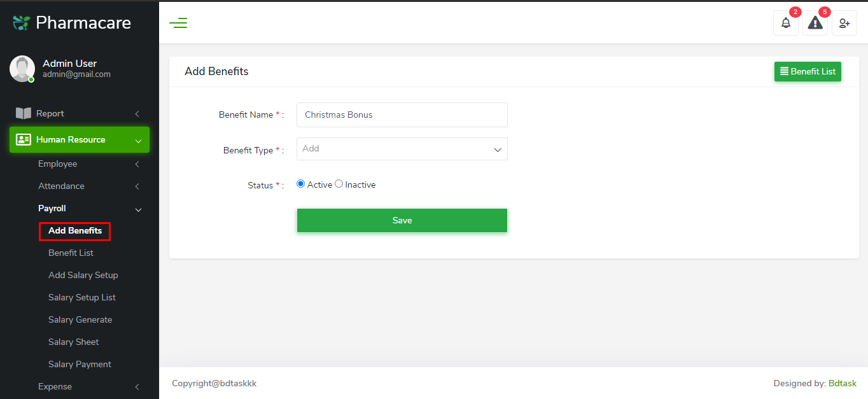This screenshot has width=868, height=399.
Task: Open the warning triangle alerts icon
Action: tap(815, 24)
